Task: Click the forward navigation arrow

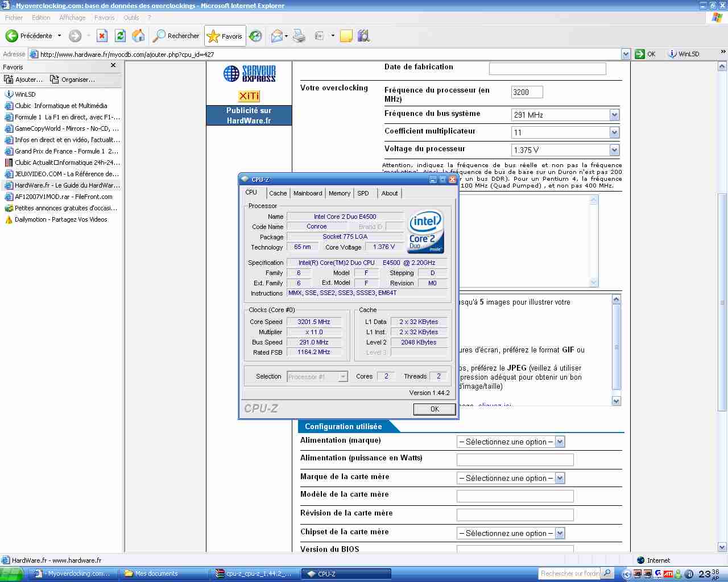Action: (75, 36)
